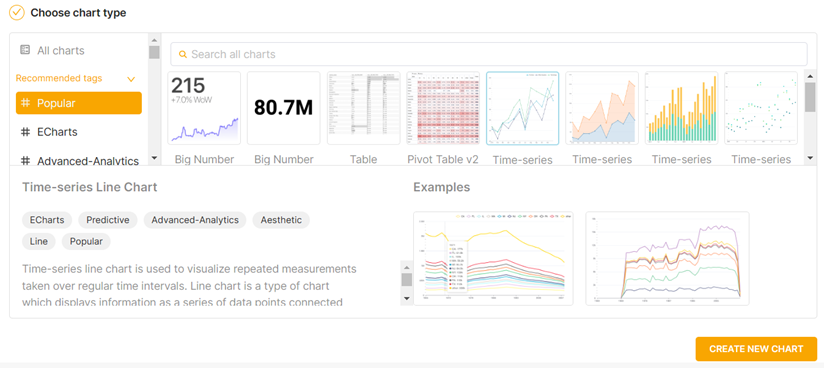
Task: Choose the Pivot Table v2 thumbnail
Action: click(x=443, y=108)
